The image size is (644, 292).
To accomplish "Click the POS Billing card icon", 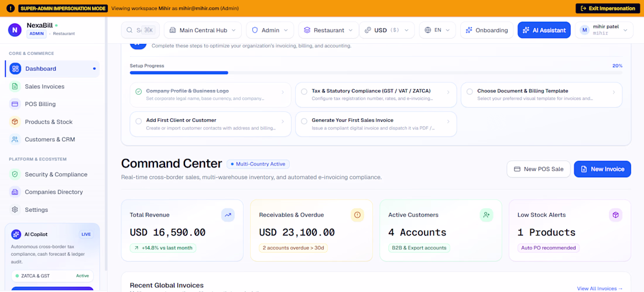I will pos(15,104).
